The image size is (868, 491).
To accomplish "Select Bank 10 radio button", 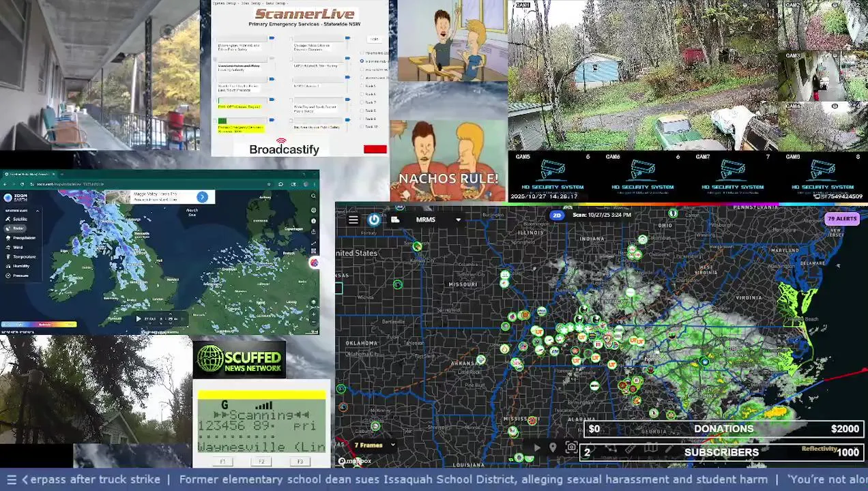I will pos(362,126).
